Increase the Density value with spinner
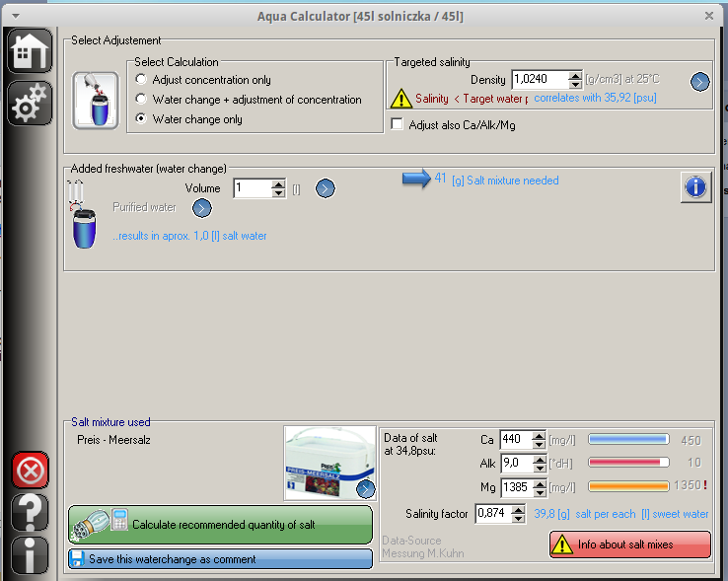 pyautogui.click(x=575, y=76)
